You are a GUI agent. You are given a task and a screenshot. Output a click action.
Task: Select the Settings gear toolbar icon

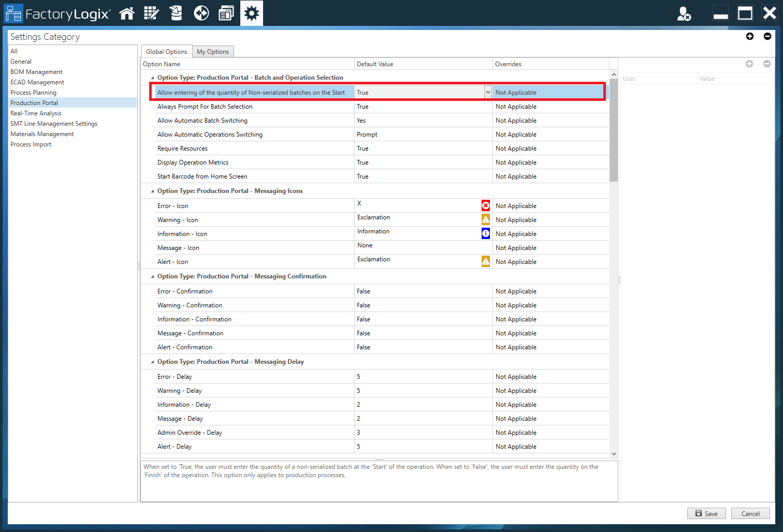(x=251, y=13)
